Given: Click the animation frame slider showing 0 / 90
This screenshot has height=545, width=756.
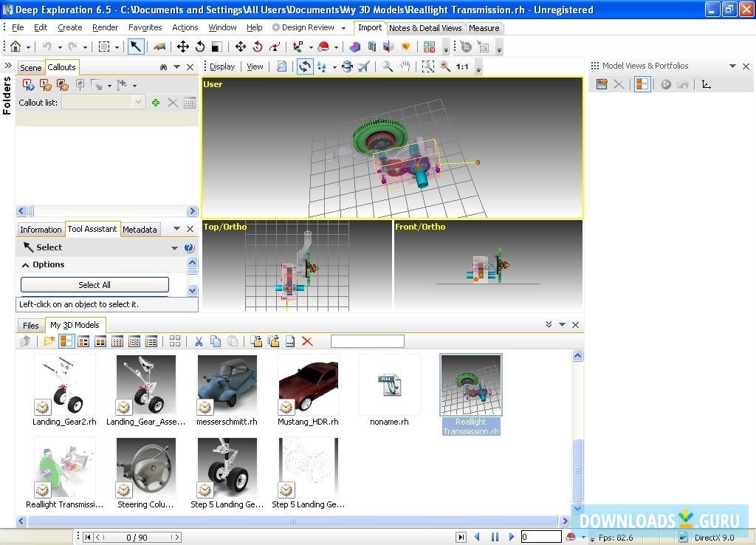Looking at the screenshot, I should point(137,537).
